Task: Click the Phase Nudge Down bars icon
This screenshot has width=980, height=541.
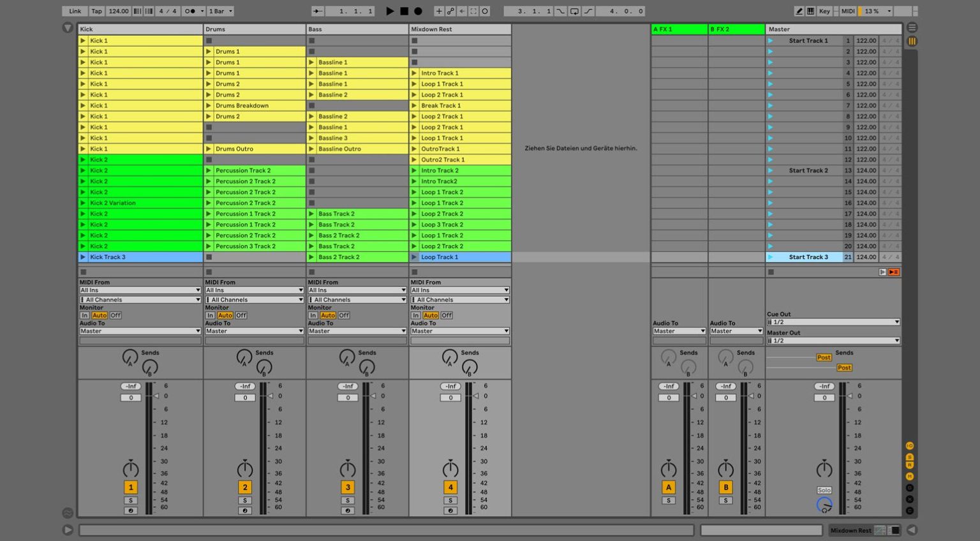Action: click(x=138, y=11)
